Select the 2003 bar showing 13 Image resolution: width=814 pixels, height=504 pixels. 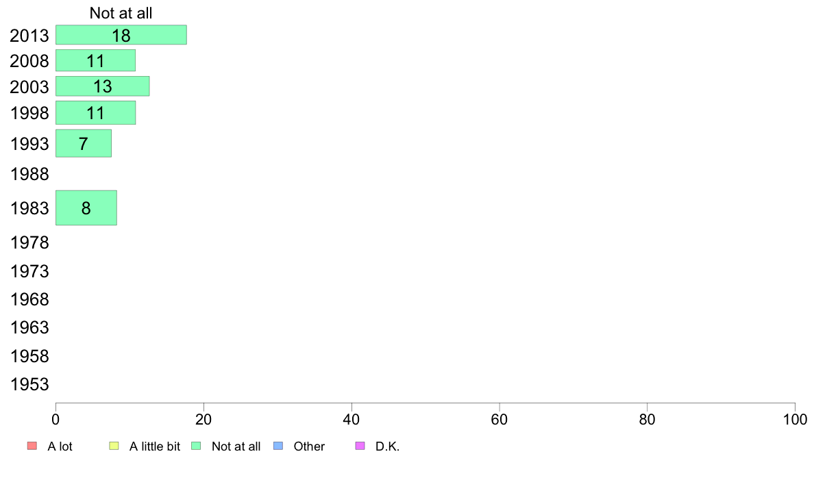click(103, 86)
